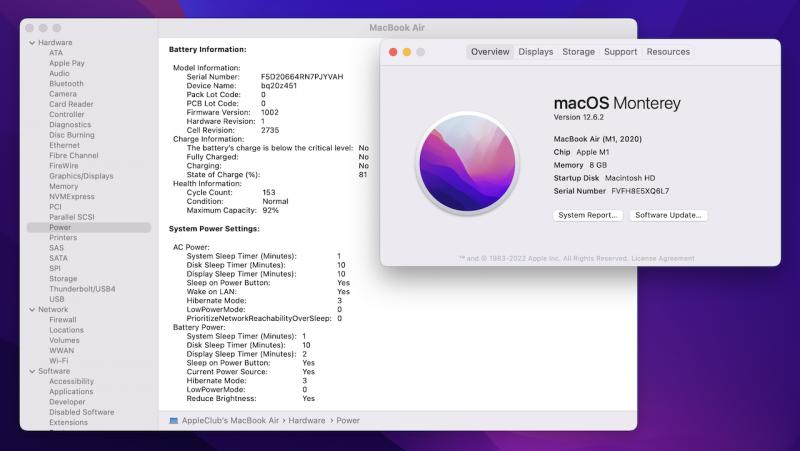Switch to the Support tab
The height and width of the screenshot is (451, 800).
pyautogui.click(x=620, y=52)
